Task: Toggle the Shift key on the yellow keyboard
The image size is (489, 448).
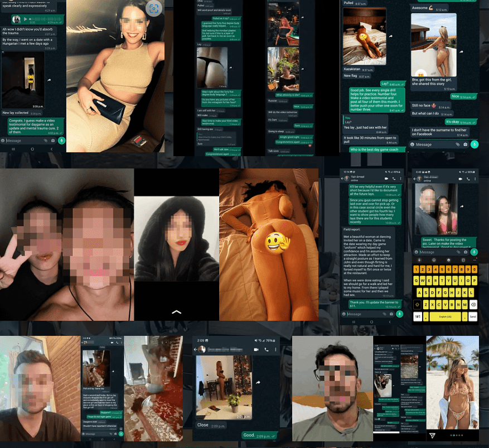Action: [417, 305]
